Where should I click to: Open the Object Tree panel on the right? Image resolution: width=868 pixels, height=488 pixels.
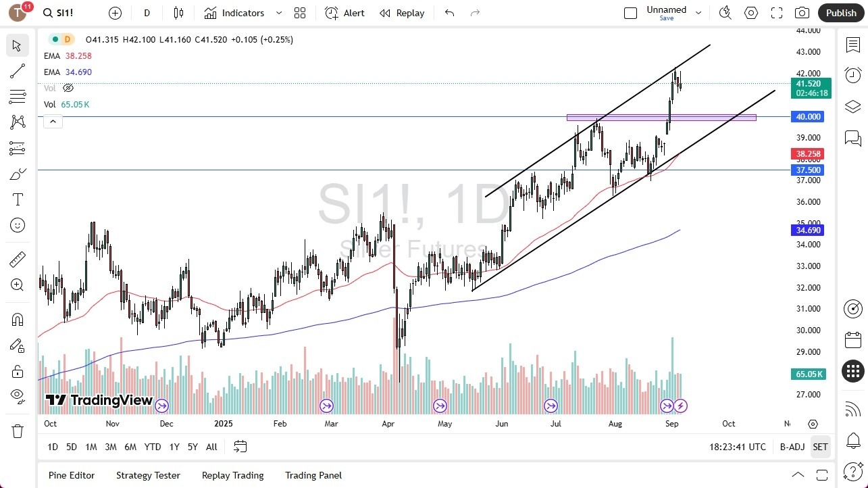click(852, 106)
